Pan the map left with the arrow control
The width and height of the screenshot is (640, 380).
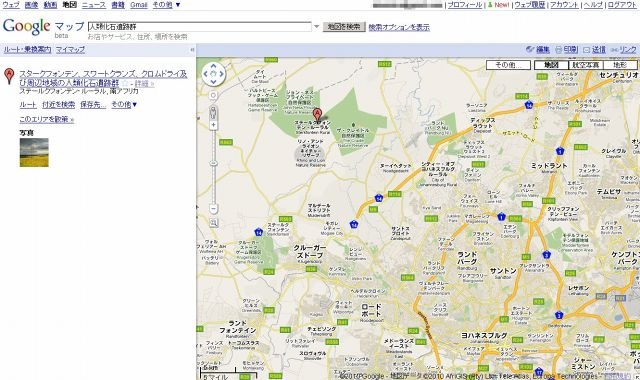(206, 74)
